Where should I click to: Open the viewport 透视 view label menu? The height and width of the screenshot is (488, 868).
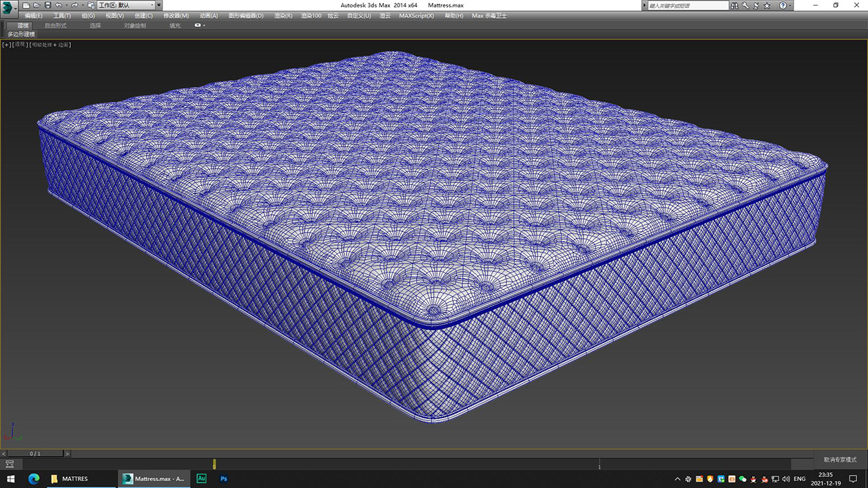(x=20, y=45)
